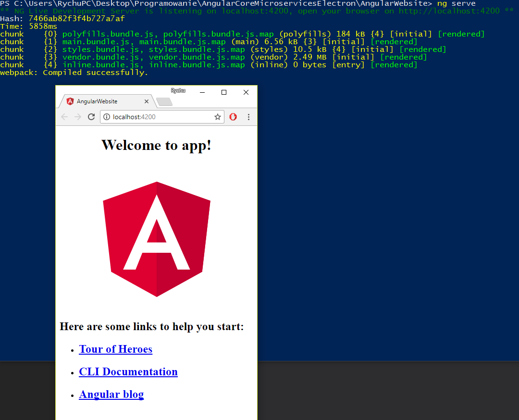Click the browser back arrow button
Image resolution: width=519 pixels, height=420 pixels.
pos(64,117)
